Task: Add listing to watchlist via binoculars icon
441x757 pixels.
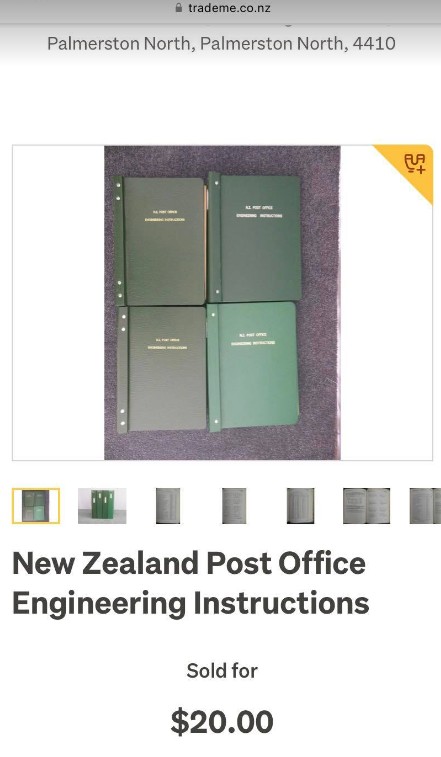Action: point(414,164)
